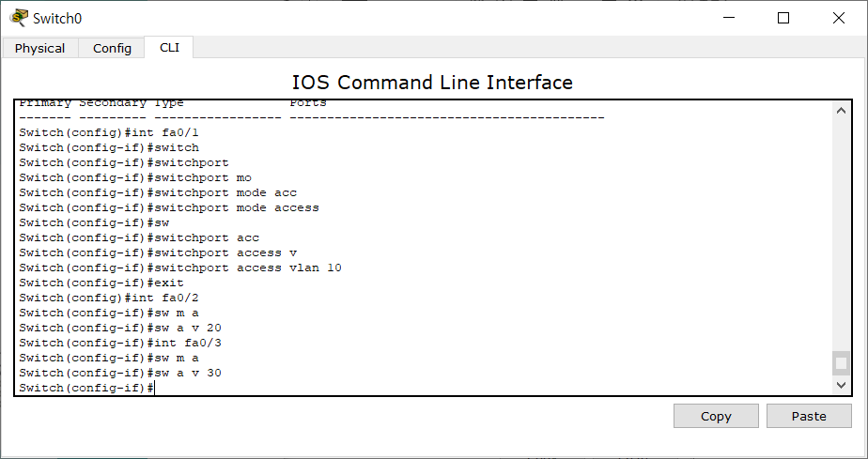This screenshot has width=868, height=459.
Task: Click the CLI scrollbar down arrow
Action: pyautogui.click(x=841, y=385)
